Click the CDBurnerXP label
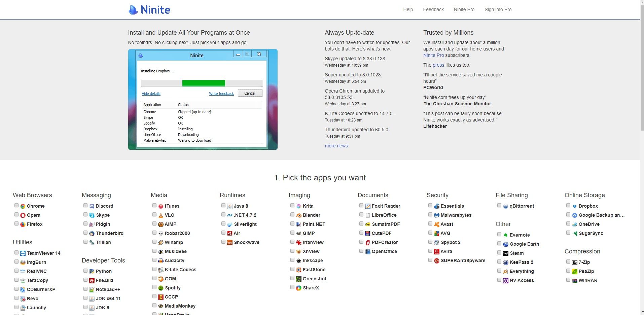644x315 pixels. (x=41, y=289)
